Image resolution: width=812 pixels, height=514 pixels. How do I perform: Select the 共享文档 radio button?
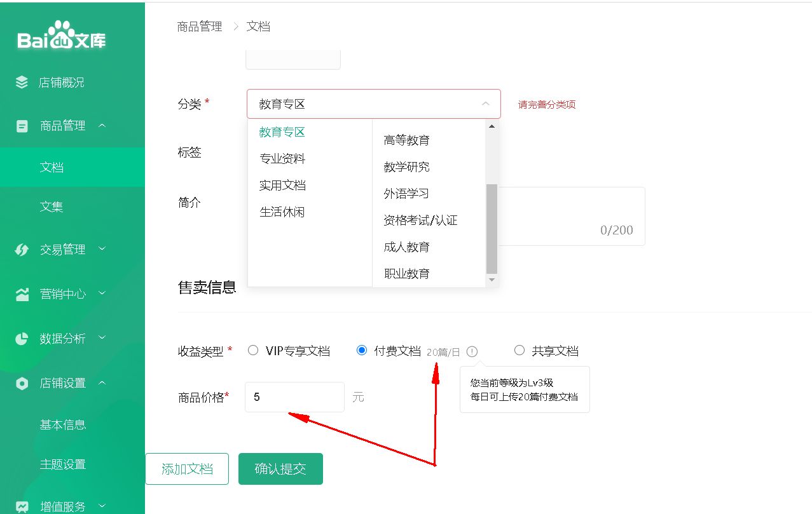coord(520,350)
